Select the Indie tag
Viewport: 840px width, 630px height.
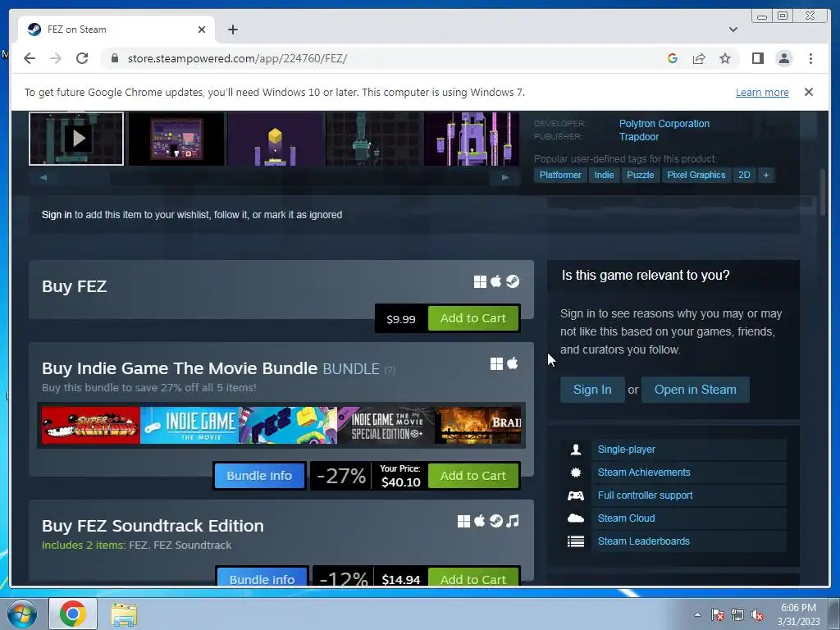tap(604, 176)
